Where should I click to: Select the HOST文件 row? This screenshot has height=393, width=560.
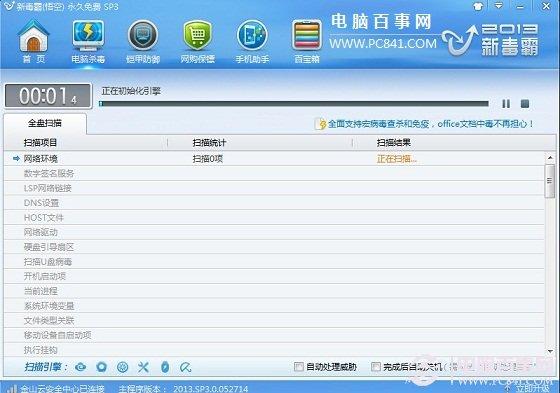(274, 218)
